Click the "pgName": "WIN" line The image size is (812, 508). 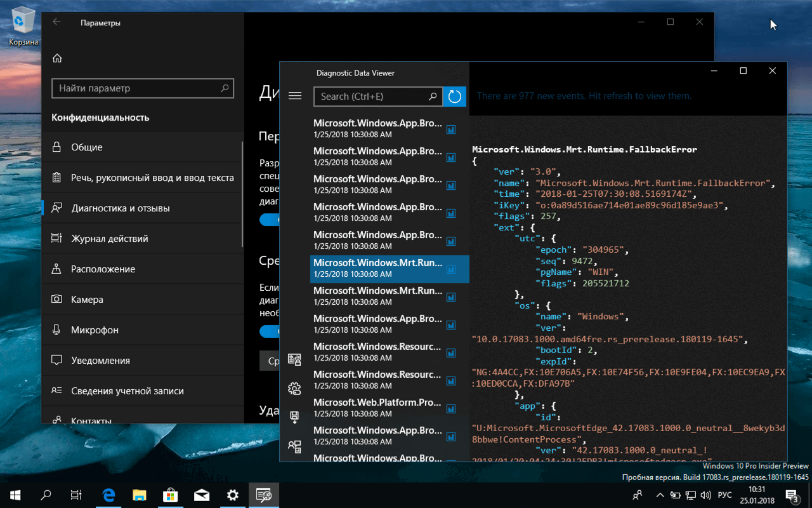[577, 272]
